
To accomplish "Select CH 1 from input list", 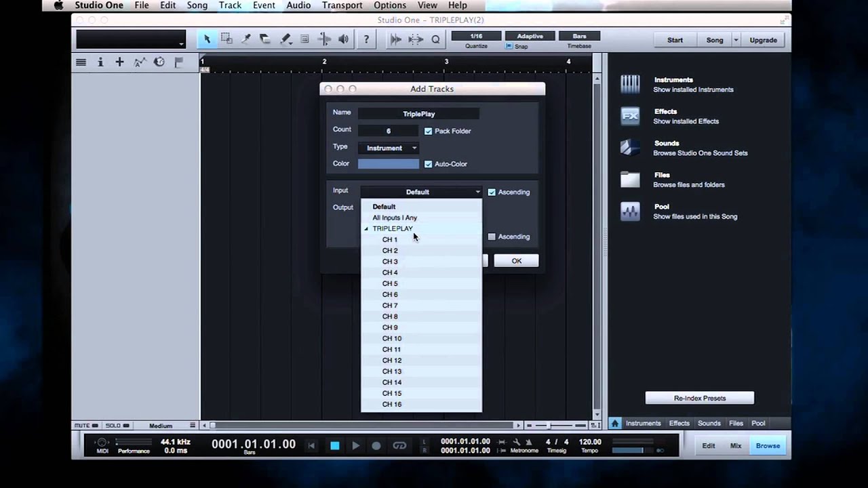I will (422, 239).
